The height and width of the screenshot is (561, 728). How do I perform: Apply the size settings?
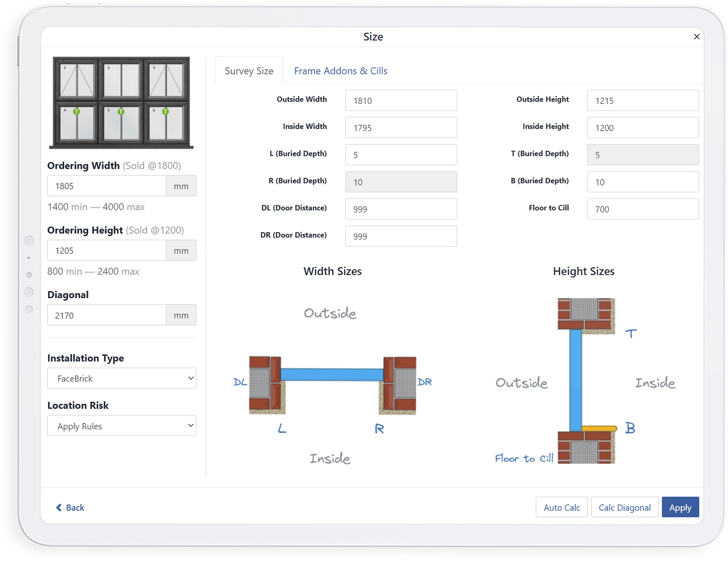click(680, 507)
